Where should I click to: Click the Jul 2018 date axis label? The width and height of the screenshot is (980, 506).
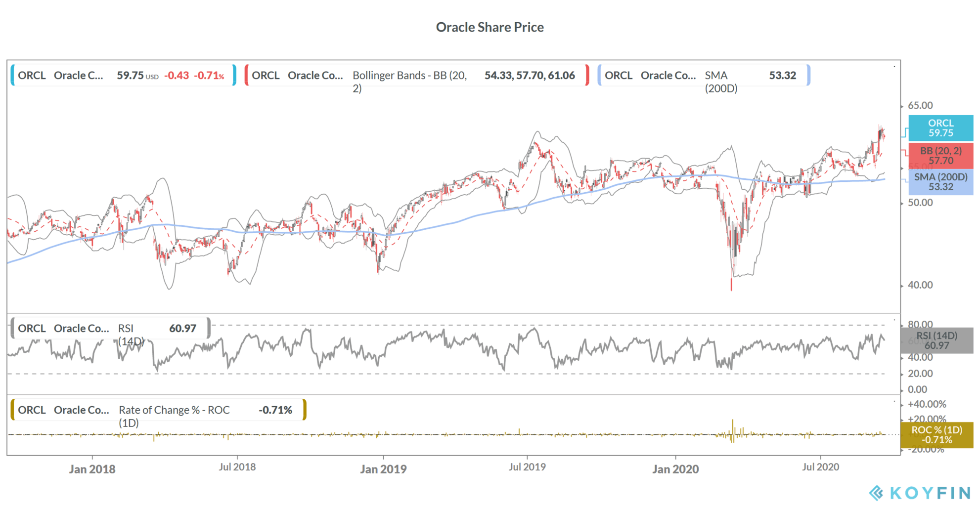(237, 467)
